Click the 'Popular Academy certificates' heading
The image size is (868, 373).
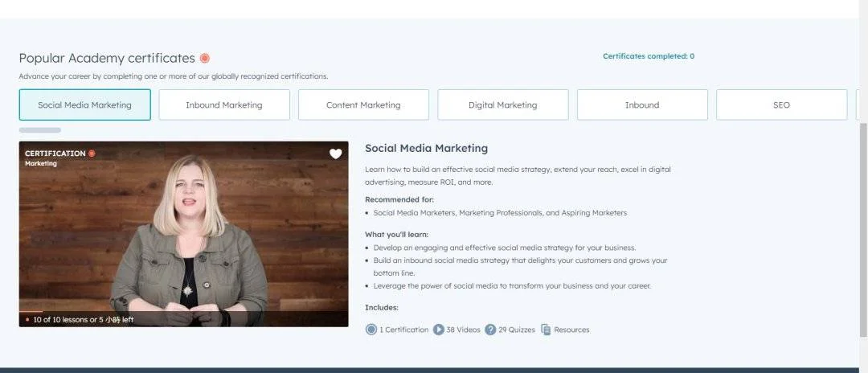pos(107,58)
